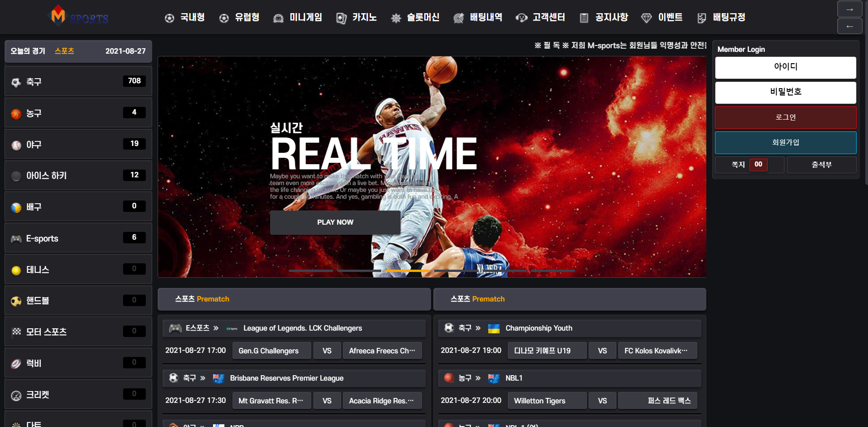868x427 pixels.
Task: Pick Mt Gravatt Res. team
Action: 272,401
